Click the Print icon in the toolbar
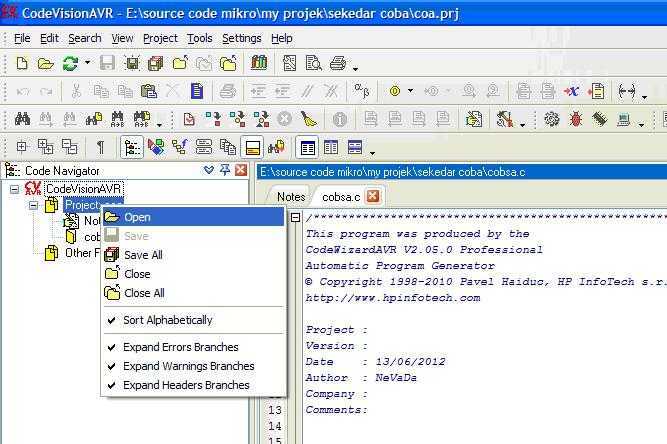 pyautogui.click(x=338, y=64)
